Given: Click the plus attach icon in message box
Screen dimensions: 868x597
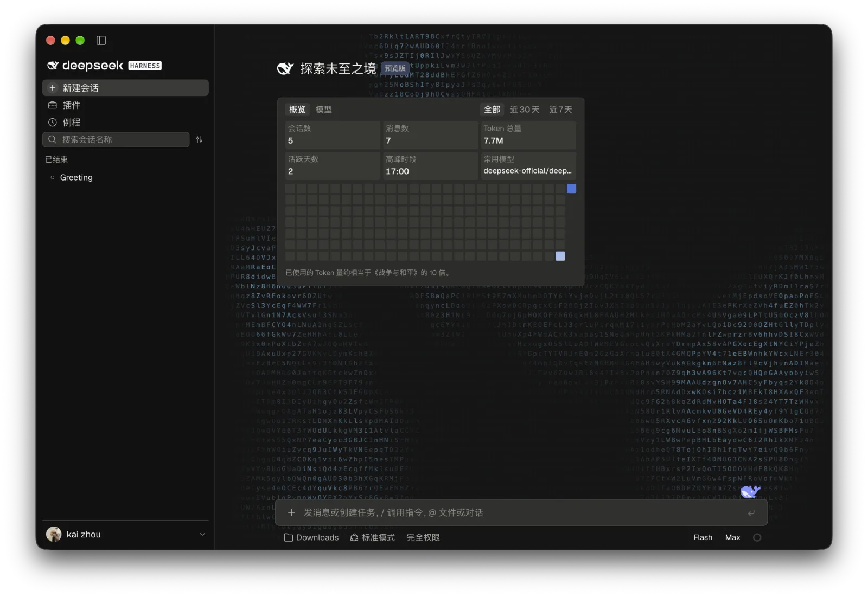Looking at the screenshot, I should click(x=291, y=512).
